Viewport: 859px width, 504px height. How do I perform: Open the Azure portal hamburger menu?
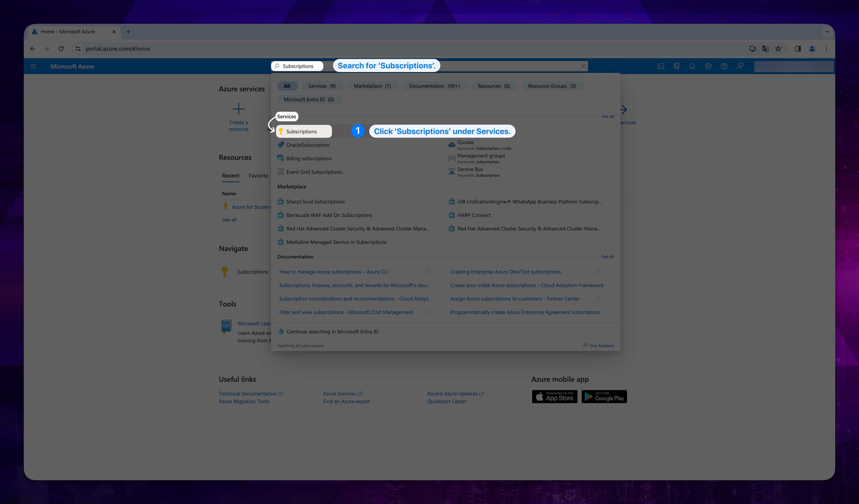[x=33, y=66]
